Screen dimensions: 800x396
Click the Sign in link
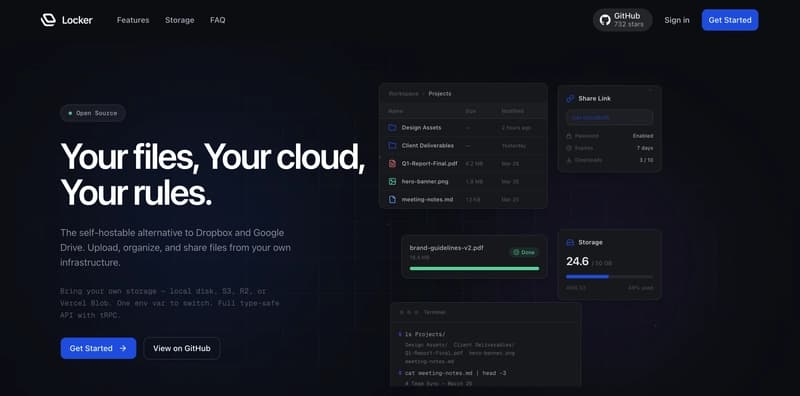tap(677, 20)
